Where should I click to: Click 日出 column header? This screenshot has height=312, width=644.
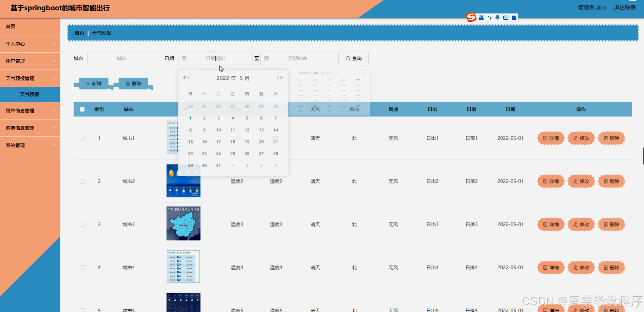coord(432,109)
